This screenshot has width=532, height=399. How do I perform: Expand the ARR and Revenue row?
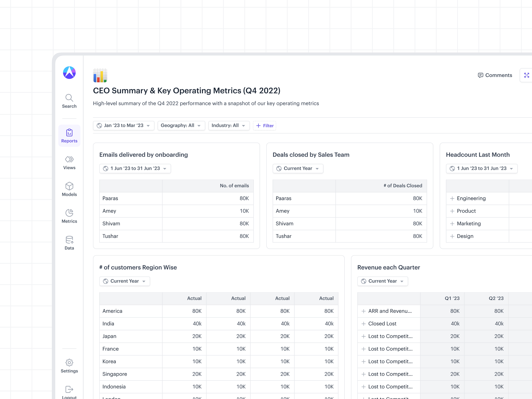(363, 311)
